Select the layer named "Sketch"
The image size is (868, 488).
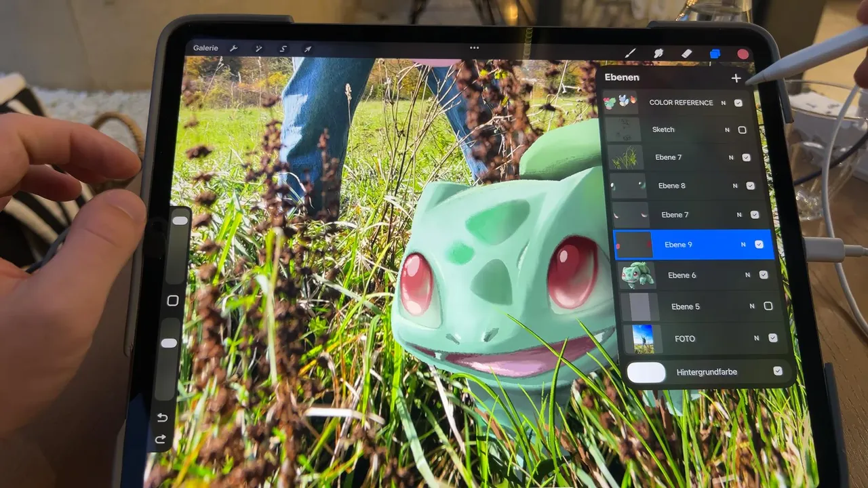coord(663,129)
